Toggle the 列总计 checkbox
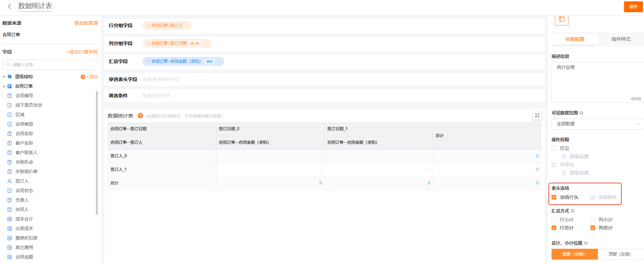Image resolution: width=644 pixels, height=263 pixels. [x=593, y=228]
